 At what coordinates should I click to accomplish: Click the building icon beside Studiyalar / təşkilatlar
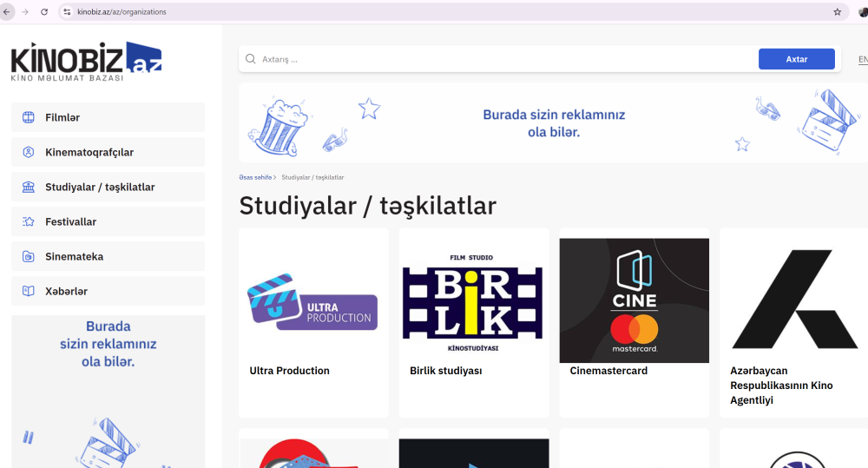(x=29, y=187)
